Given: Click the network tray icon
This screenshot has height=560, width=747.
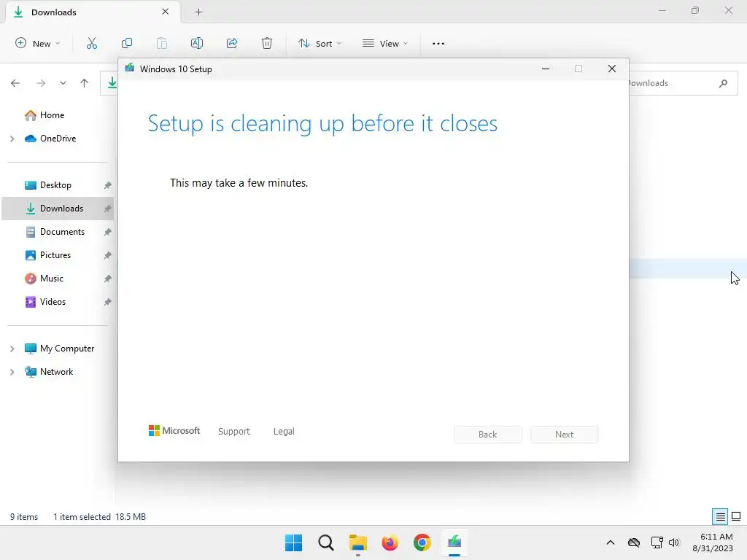Looking at the screenshot, I should coord(657,542).
